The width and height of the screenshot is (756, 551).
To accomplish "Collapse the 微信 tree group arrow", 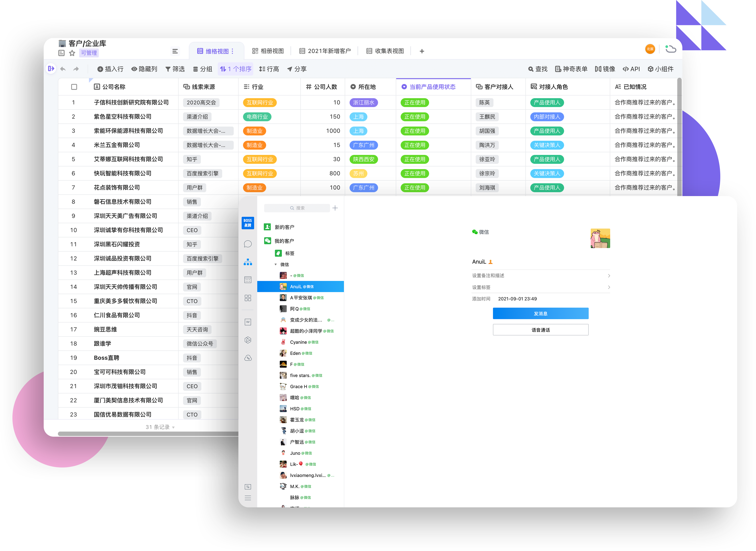I will [x=276, y=265].
